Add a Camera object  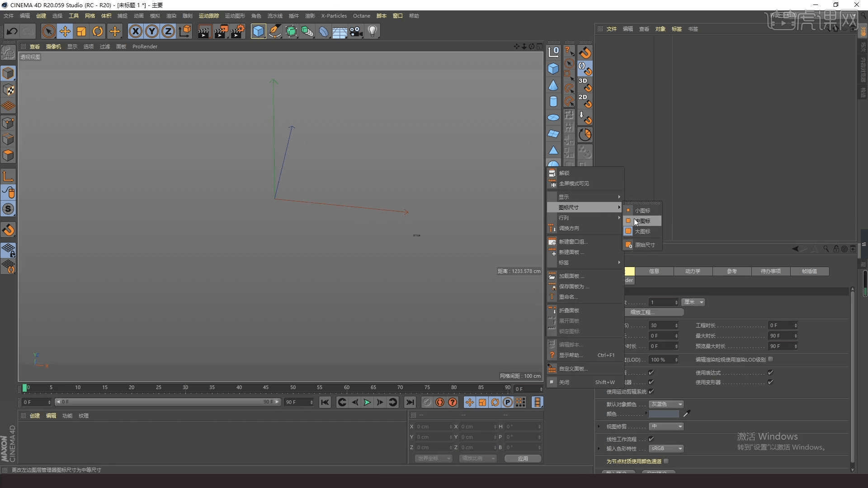tap(356, 31)
